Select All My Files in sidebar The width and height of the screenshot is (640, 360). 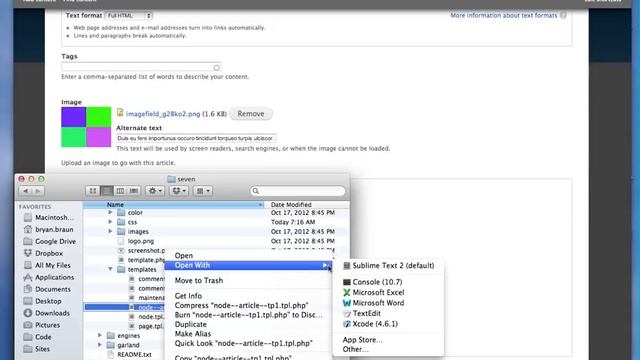[x=47, y=265]
